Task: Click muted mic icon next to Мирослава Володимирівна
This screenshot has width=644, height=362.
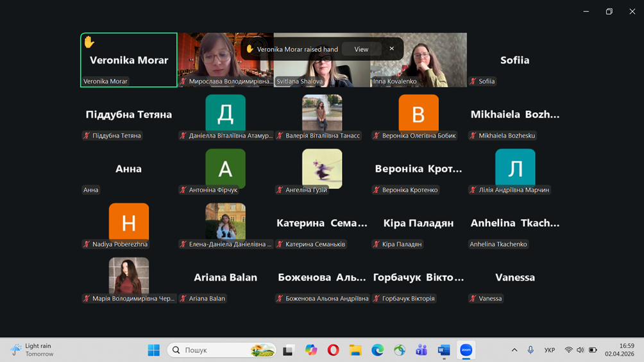Action: tap(183, 81)
